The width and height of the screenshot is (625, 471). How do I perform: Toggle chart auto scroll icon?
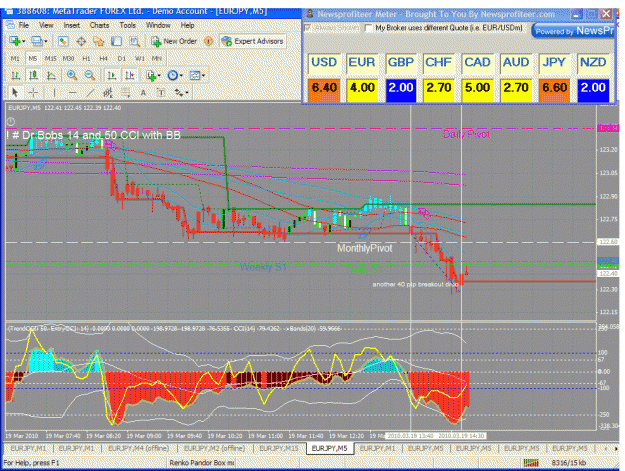(112, 75)
